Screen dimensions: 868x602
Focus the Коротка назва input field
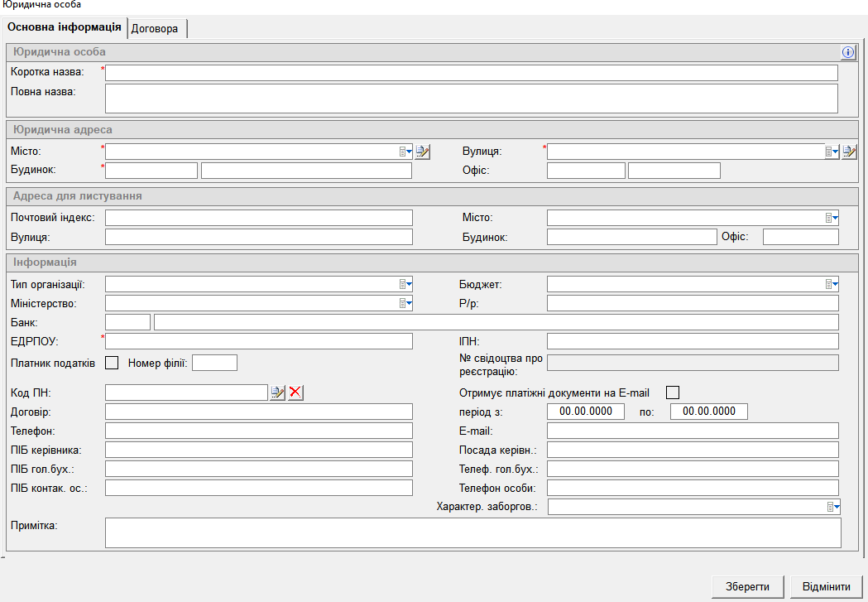(471, 73)
